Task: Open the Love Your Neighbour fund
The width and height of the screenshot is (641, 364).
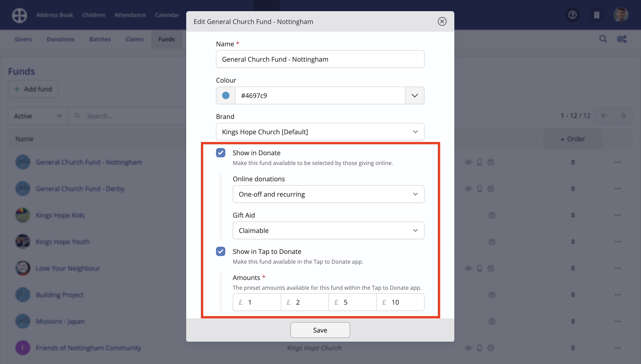Action: (68, 268)
